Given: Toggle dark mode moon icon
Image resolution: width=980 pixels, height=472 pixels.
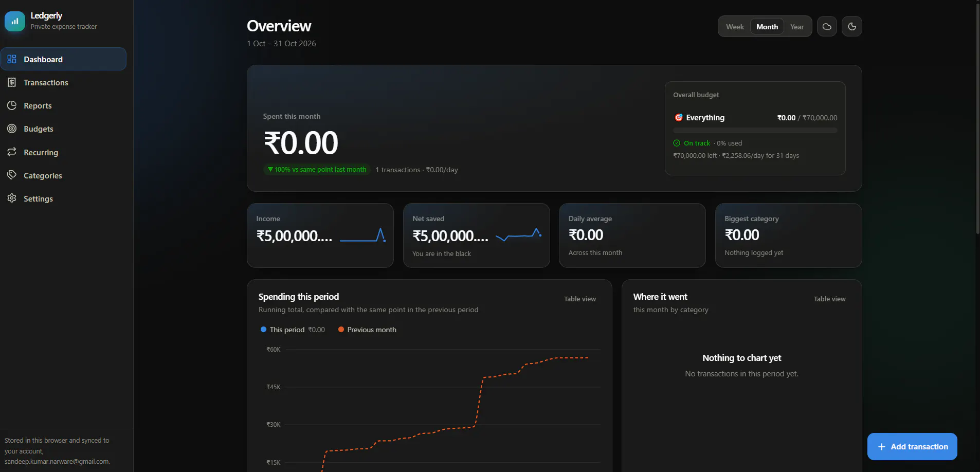Looking at the screenshot, I should 852,27.
